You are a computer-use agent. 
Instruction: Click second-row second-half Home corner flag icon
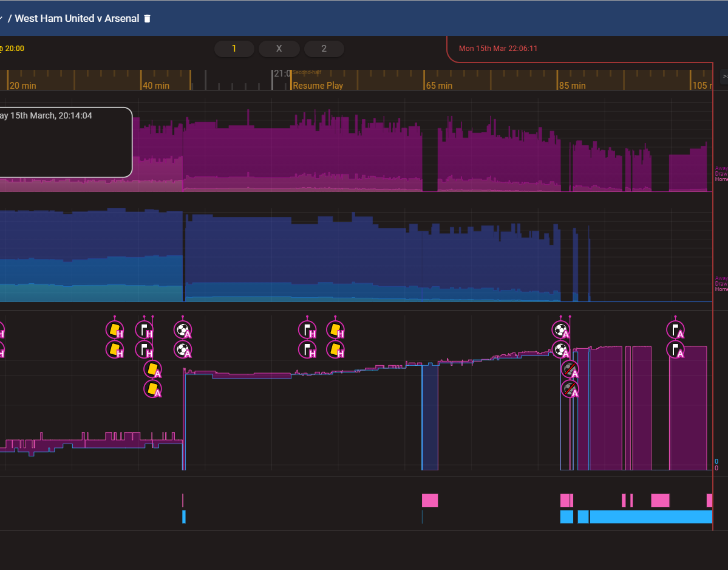click(307, 349)
